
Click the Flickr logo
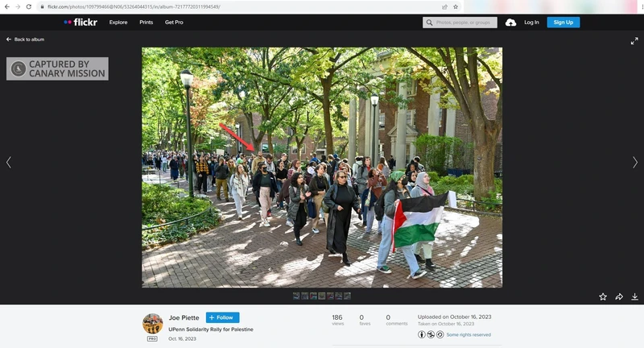[80, 23]
